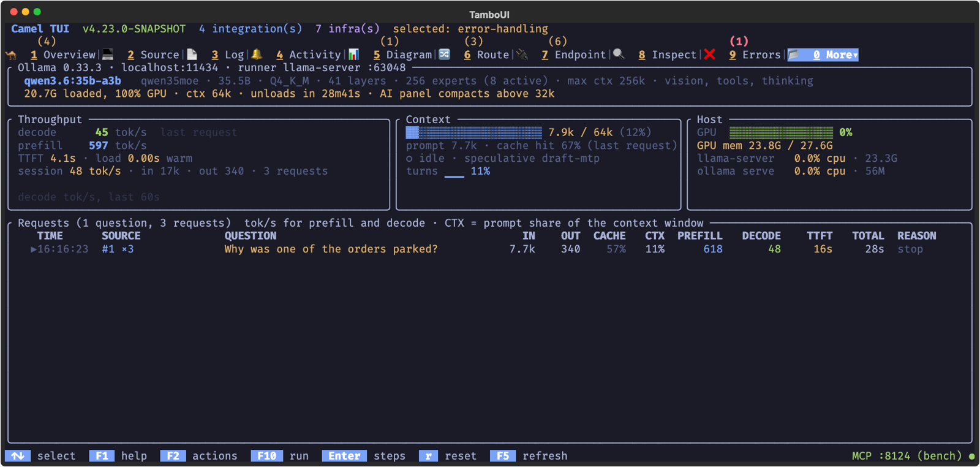Image resolution: width=980 pixels, height=467 pixels.
Task: Click the camel icon beside Overview
Action: click(x=11, y=55)
